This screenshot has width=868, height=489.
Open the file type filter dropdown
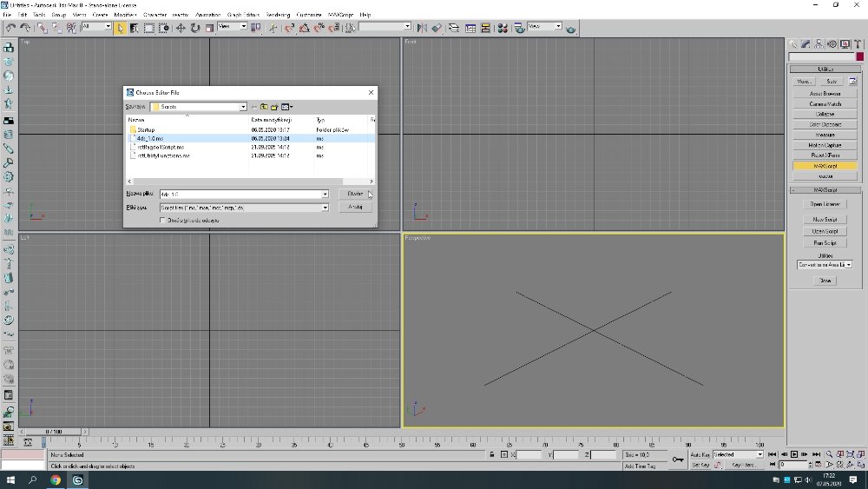pos(325,208)
